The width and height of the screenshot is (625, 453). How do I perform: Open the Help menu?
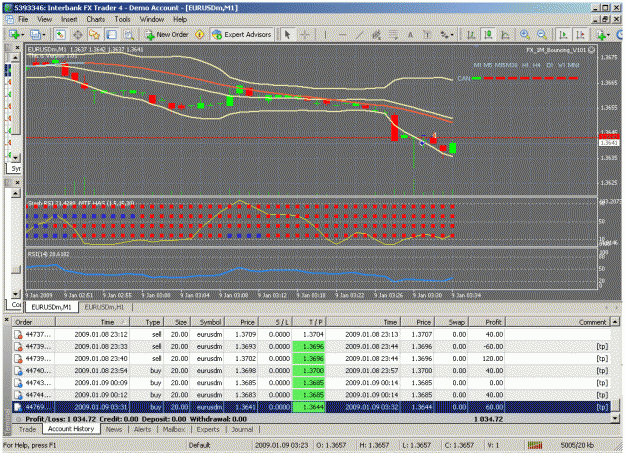(180, 19)
